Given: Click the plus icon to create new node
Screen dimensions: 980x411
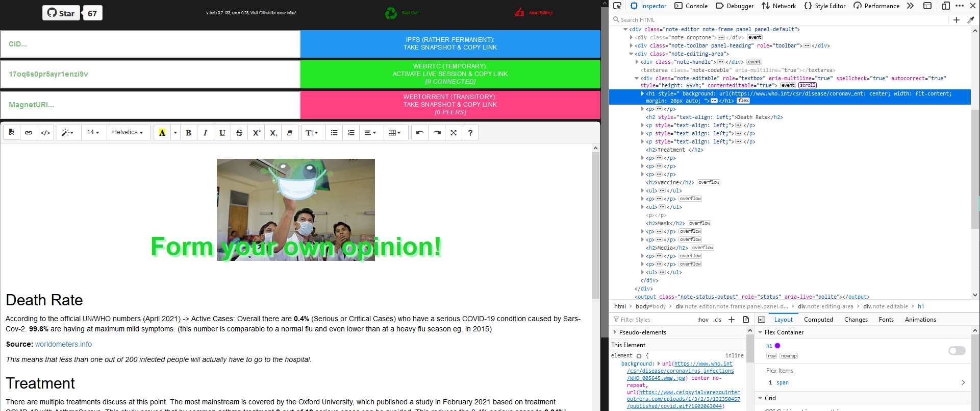Looking at the screenshot, I should (957, 20).
